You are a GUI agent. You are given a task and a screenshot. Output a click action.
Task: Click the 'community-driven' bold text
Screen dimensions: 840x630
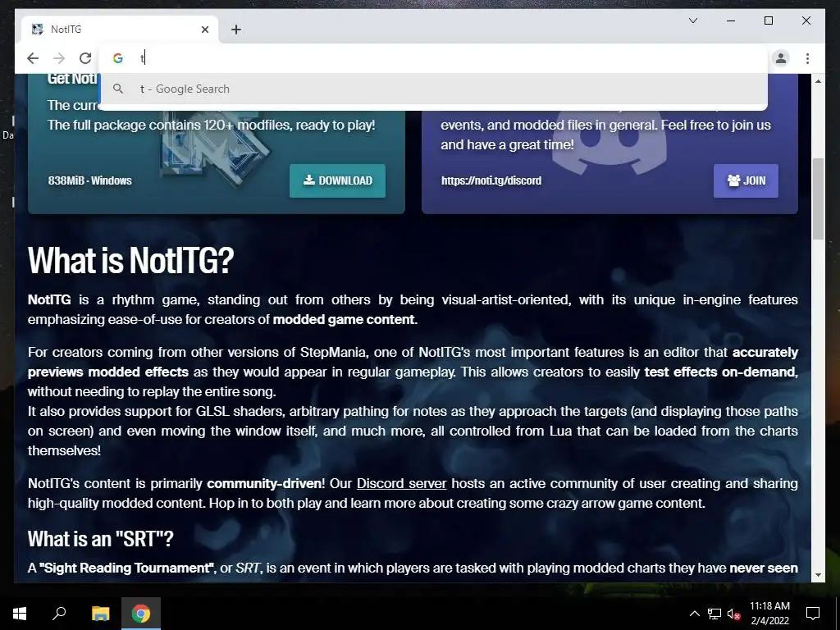(264, 483)
